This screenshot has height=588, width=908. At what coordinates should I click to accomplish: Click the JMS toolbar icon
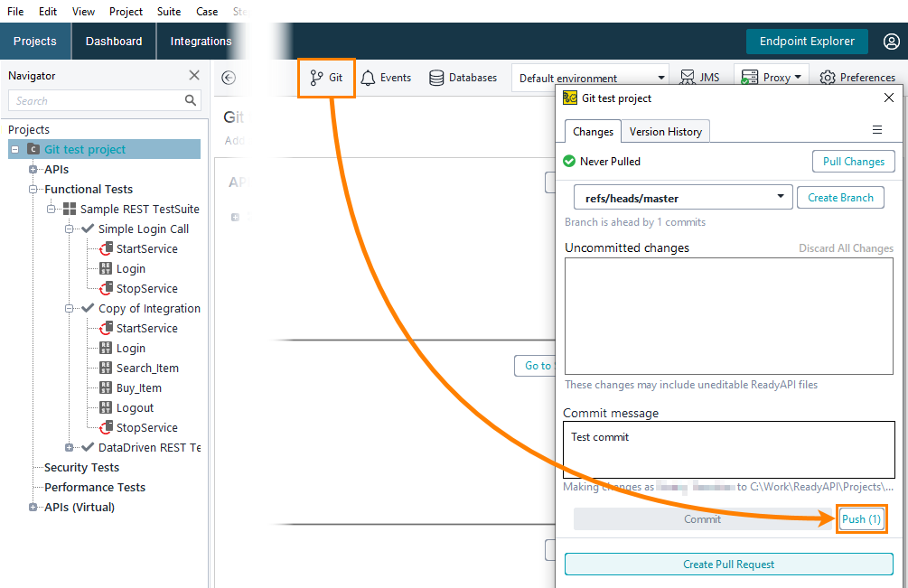tap(701, 78)
